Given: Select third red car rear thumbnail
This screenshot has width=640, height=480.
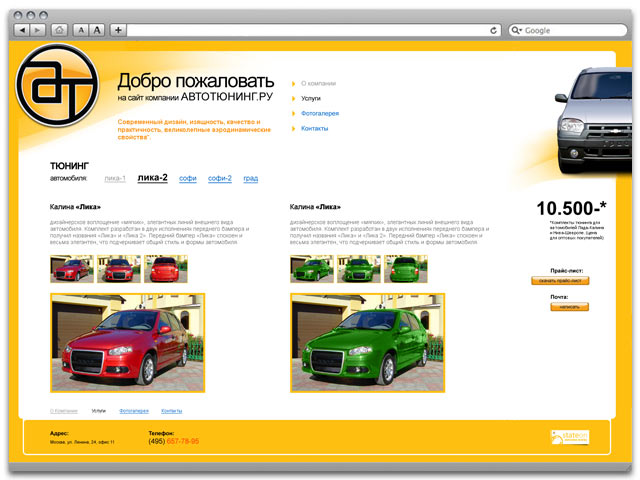Looking at the screenshot, I should (x=166, y=269).
